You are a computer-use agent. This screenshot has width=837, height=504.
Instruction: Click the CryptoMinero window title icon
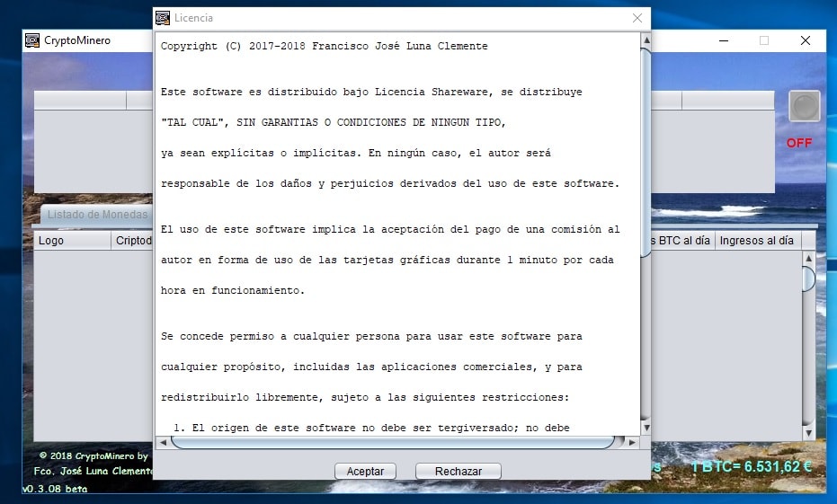tap(32, 40)
